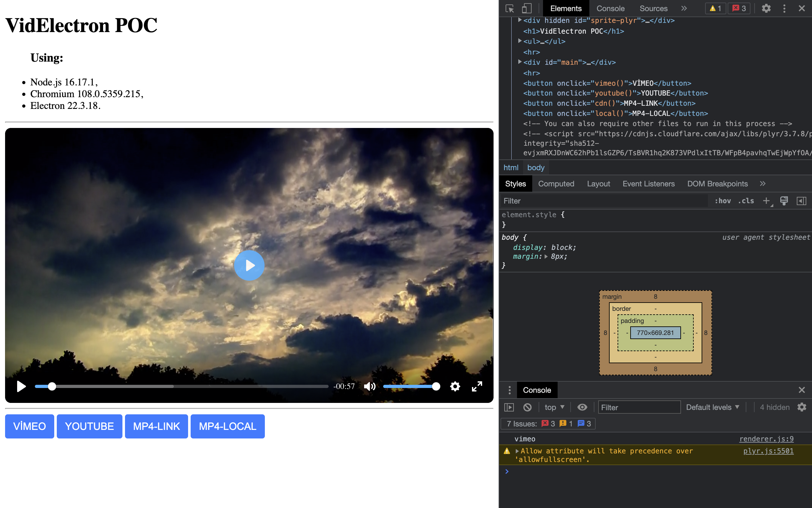
Task: Click the MP4-LINK button
Action: point(156,426)
